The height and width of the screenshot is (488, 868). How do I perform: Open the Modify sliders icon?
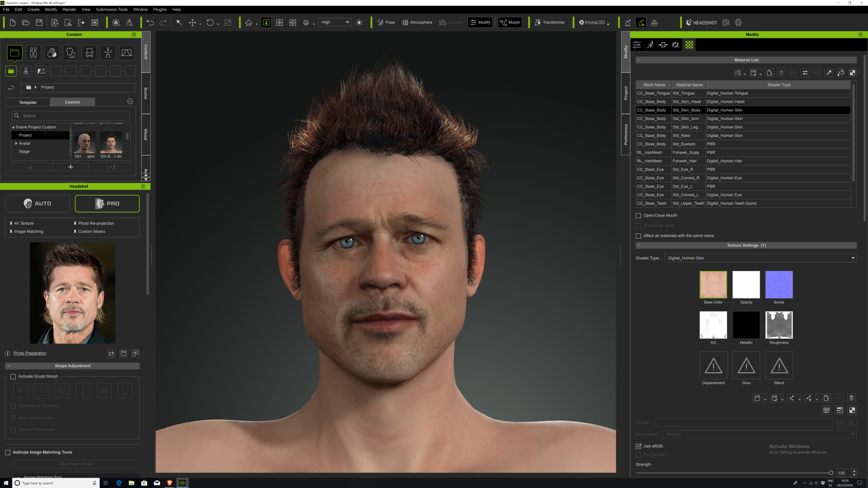click(x=637, y=45)
